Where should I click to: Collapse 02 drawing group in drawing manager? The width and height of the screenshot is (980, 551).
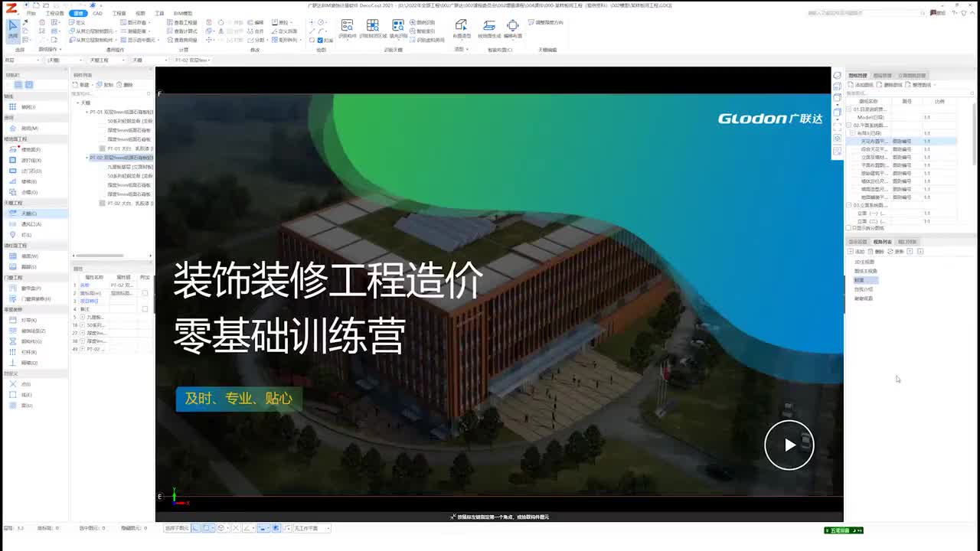(849, 125)
